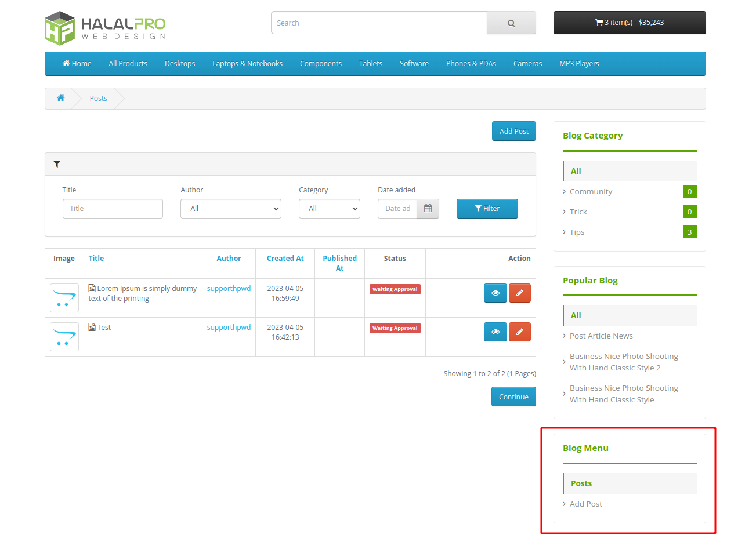Click Test post thumbnail image
Viewport: 756px width, 542px height.
[x=64, y=337]
